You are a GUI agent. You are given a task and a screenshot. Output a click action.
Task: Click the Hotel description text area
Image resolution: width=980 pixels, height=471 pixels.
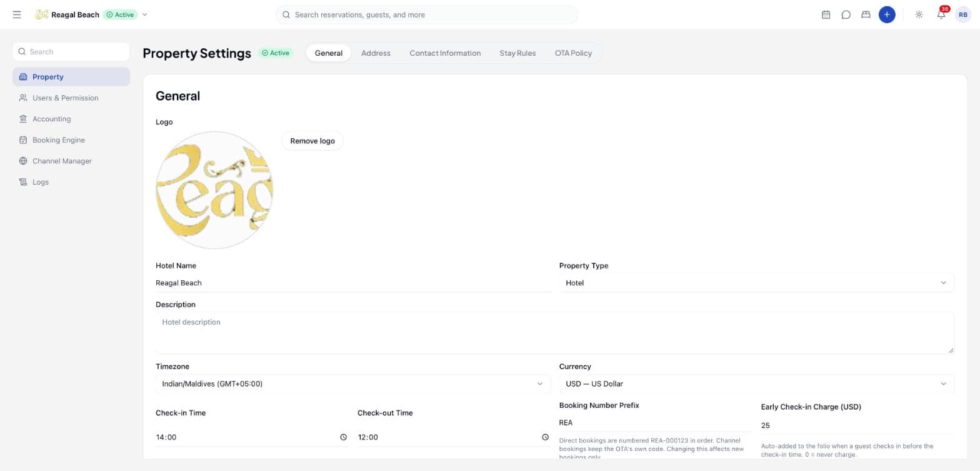point(555,333)
